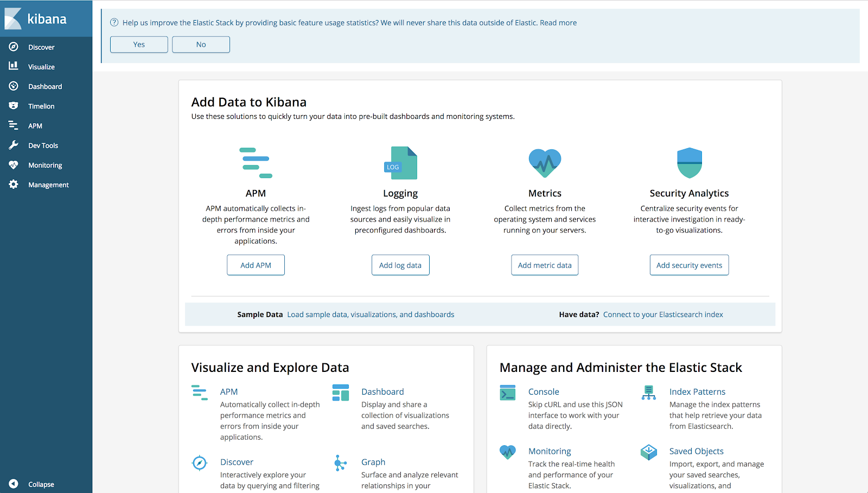Viewport: 868px width, 493px height.
Task: Open Dev Tools from the sidebar menu
Action: click(x=43, y=146)
